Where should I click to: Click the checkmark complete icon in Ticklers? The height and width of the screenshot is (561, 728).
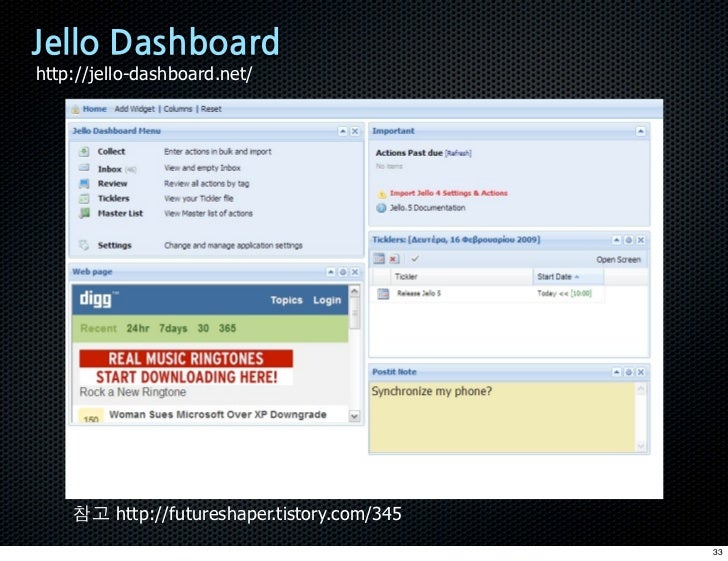pyautogui.click(x=415, y=259)
